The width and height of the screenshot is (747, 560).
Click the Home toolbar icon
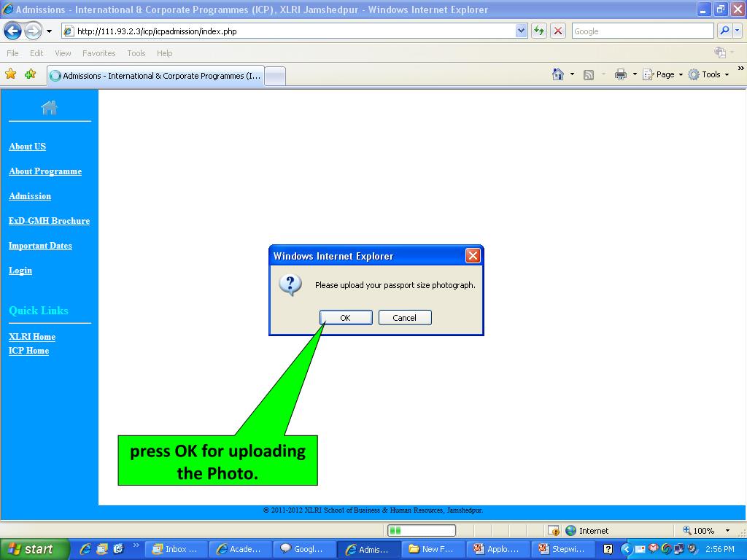[558, 74]
